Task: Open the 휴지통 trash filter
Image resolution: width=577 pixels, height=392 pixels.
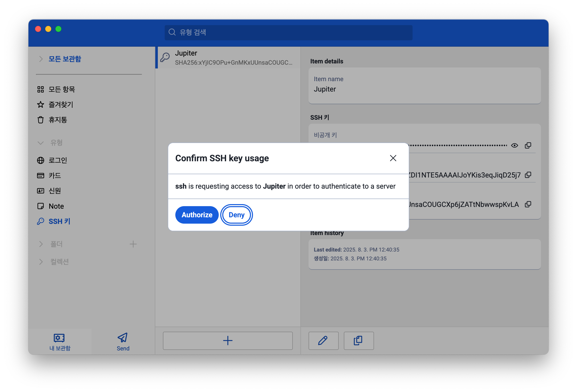Action: [58, 120]
